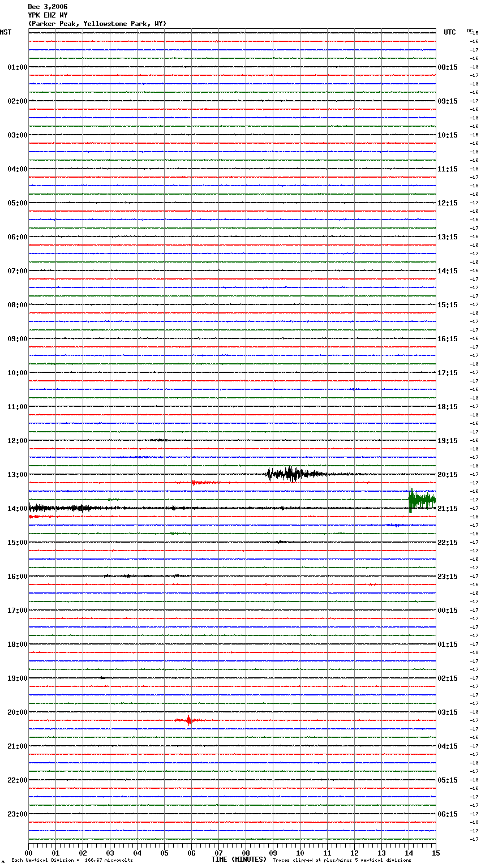Click the small black blip on 19:00 trace

point(103,678)
